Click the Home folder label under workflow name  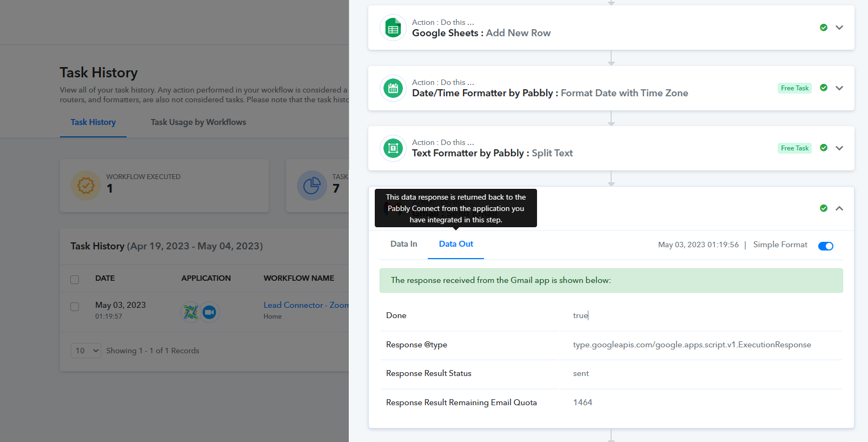coord(273,316)
